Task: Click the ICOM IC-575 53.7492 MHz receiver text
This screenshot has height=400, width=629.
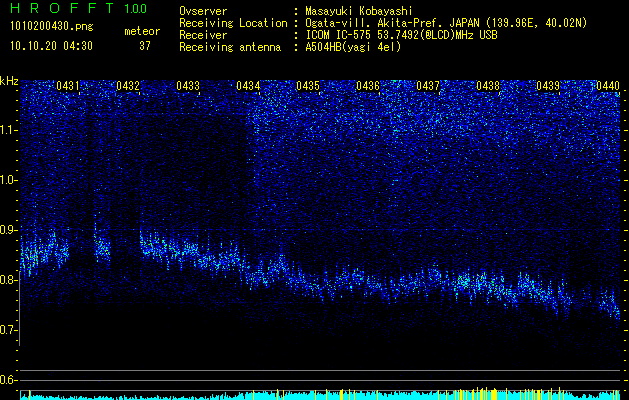Action: coord(401,35)
